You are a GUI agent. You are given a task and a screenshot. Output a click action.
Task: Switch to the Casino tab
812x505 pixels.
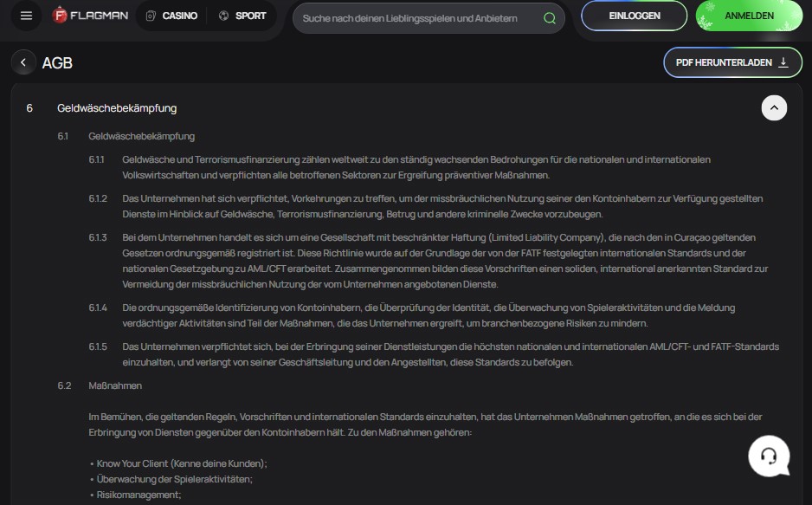coord(171,16)
